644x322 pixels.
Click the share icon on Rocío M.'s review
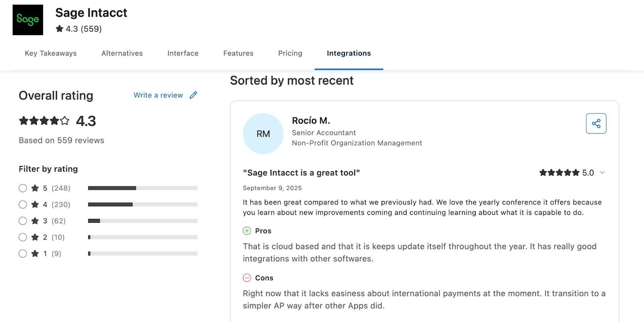tap(596, 123)
